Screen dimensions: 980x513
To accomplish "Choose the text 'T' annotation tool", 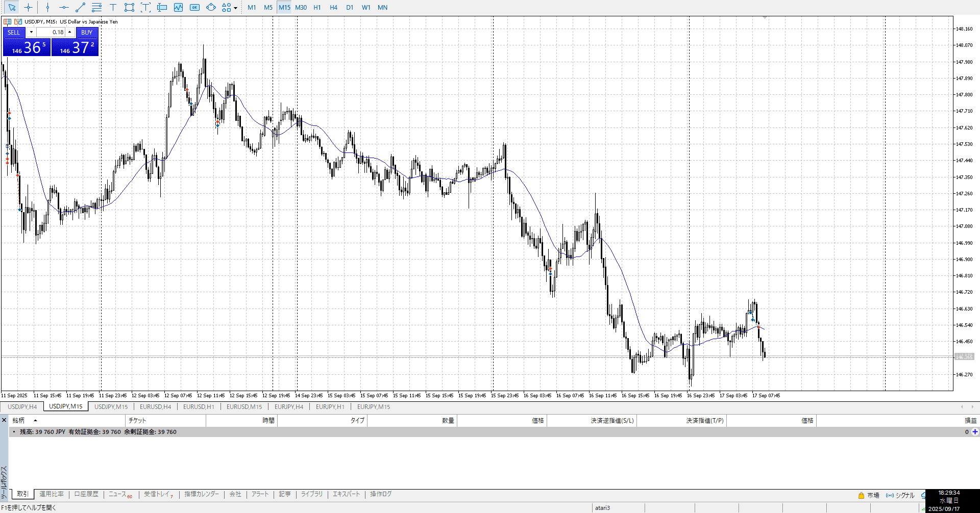I will point(113,8).
